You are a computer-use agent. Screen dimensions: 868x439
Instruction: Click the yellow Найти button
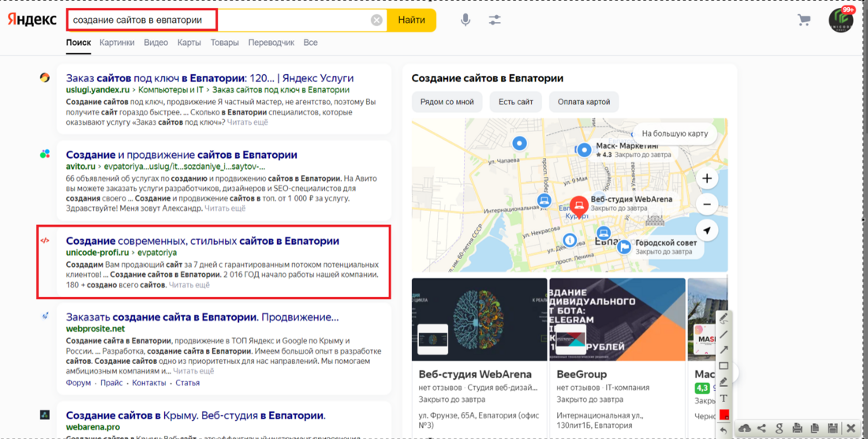pos(411,20)
